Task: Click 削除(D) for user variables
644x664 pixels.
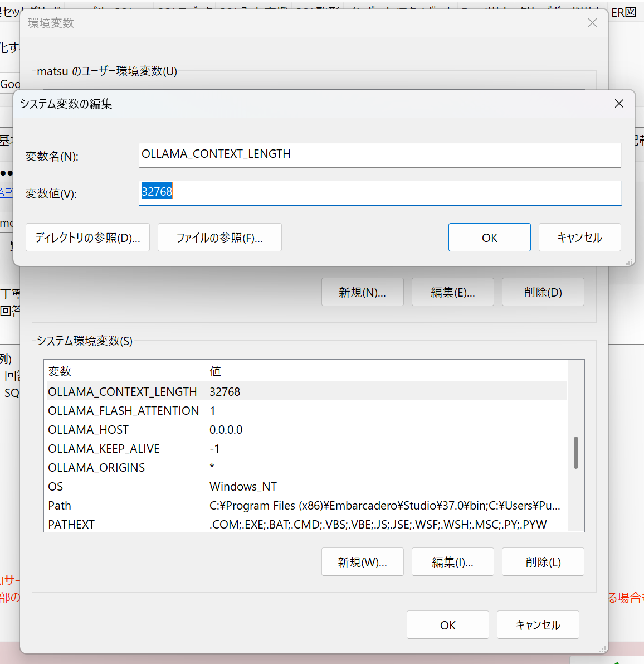Action: coord(543,292)
